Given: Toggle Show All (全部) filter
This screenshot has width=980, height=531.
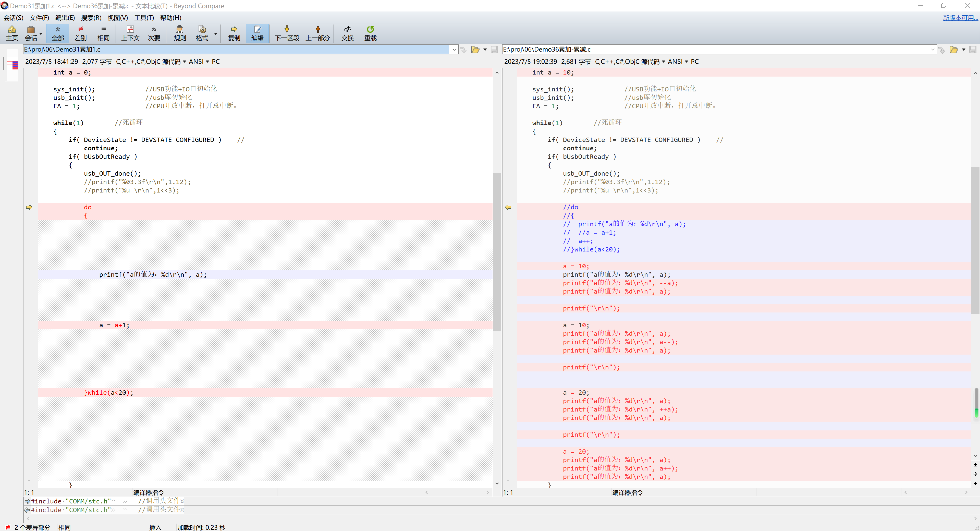Looking at the screenshot, I should point(58,33).
